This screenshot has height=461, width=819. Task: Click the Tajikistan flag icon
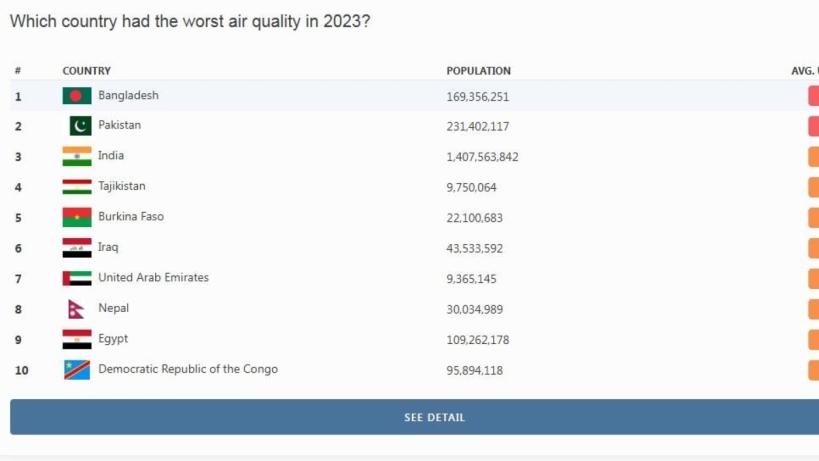pos(77,187)
